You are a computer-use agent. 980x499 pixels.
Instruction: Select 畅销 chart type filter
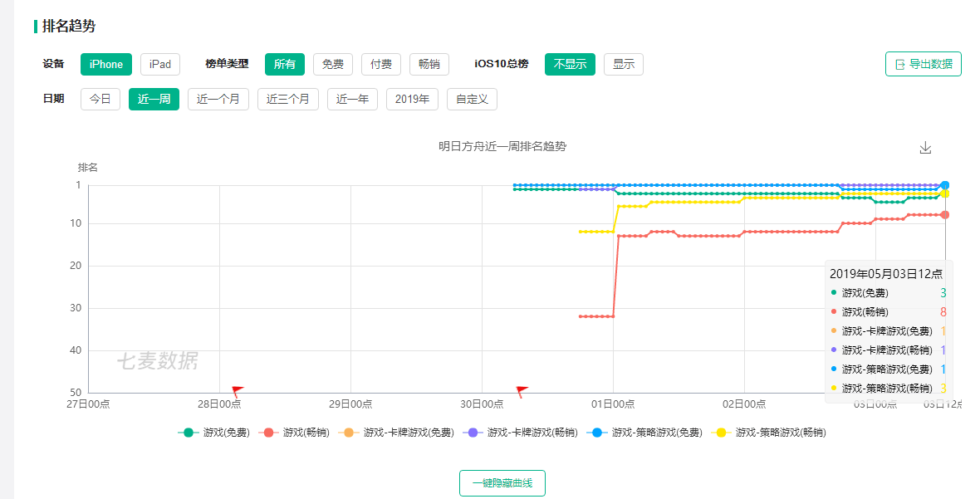429,64
